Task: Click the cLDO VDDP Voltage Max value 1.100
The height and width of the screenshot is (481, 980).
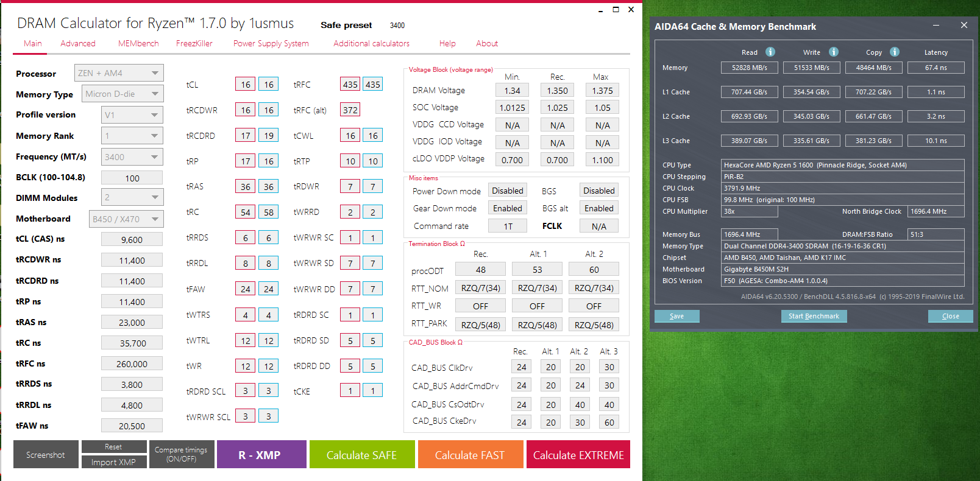Action: coord(603,160)
